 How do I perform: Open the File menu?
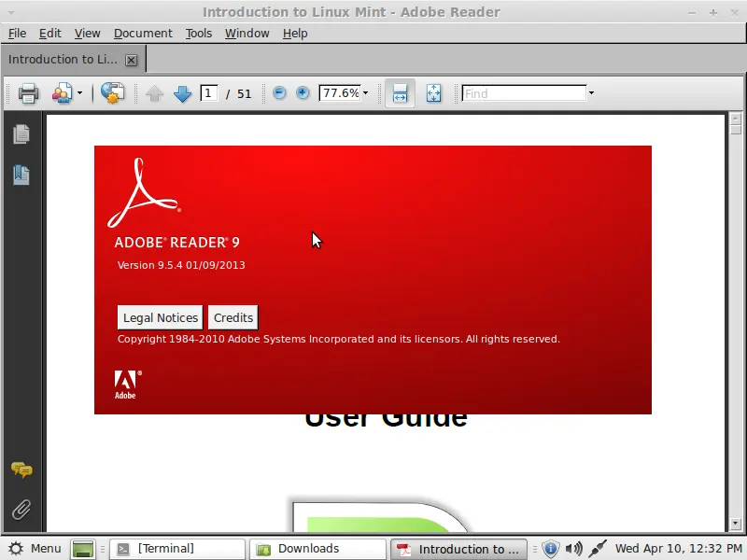pos(17,34)
